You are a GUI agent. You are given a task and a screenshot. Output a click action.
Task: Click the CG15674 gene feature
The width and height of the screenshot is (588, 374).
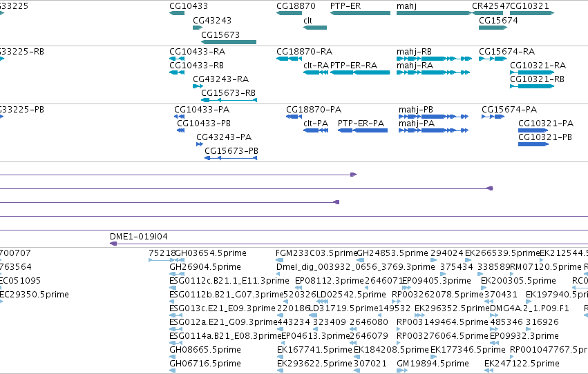pyautogui.click(x=493, y=28)
